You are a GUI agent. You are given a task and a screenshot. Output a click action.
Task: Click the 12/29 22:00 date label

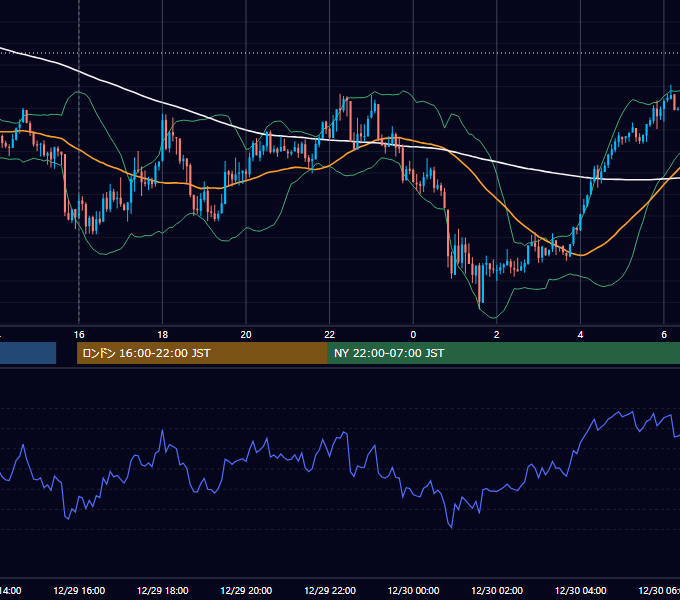330,590
